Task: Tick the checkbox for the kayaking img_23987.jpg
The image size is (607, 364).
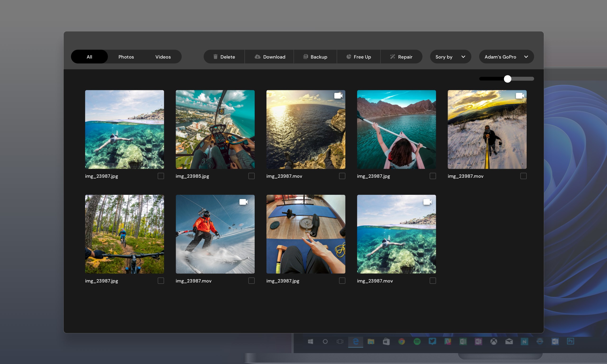Action: 432,176
